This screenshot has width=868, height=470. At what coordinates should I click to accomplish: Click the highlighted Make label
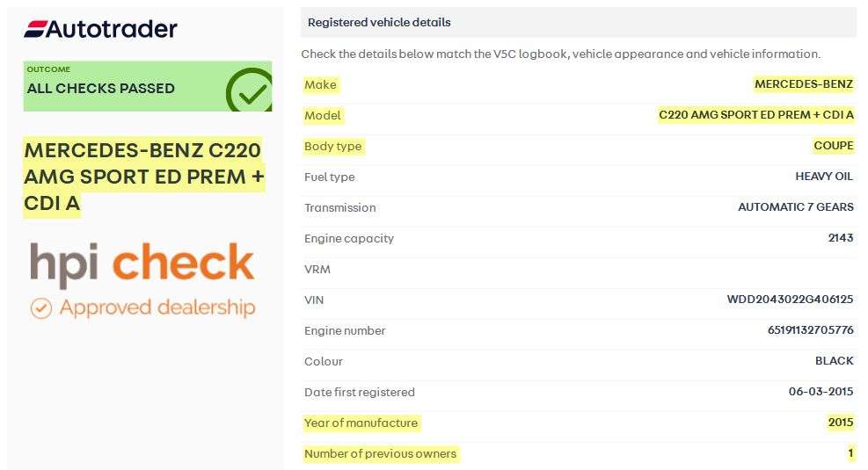click(321, 84)
